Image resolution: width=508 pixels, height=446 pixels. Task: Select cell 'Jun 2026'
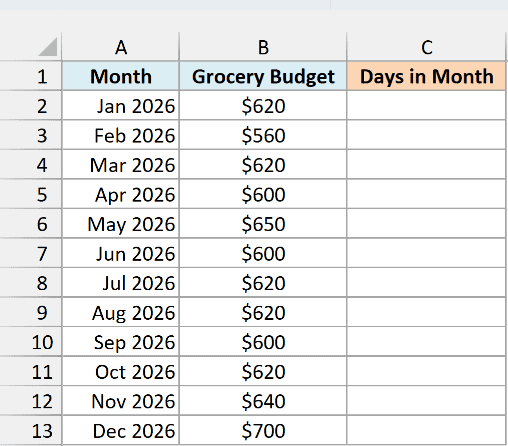121,253
